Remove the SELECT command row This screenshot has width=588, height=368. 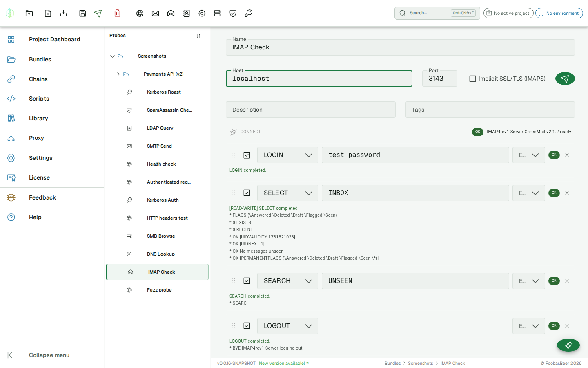click(x=567, y=193)
